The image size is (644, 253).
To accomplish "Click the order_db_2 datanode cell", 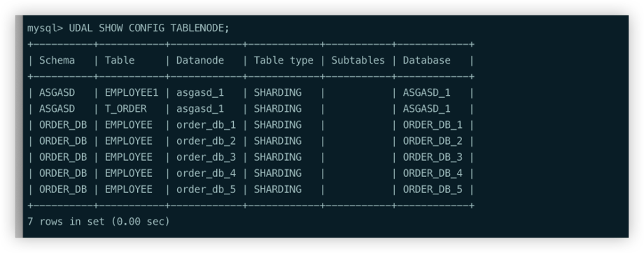I will click(206, 141).
